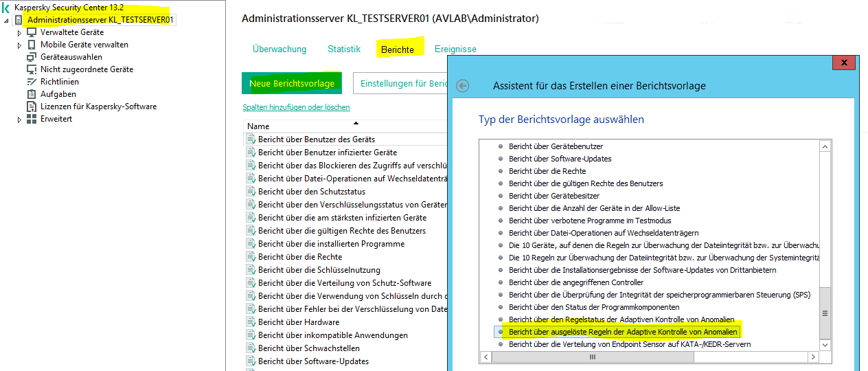
Task: Click wizard list horizontal scrollbar thumb
Action: click(591, 357)
